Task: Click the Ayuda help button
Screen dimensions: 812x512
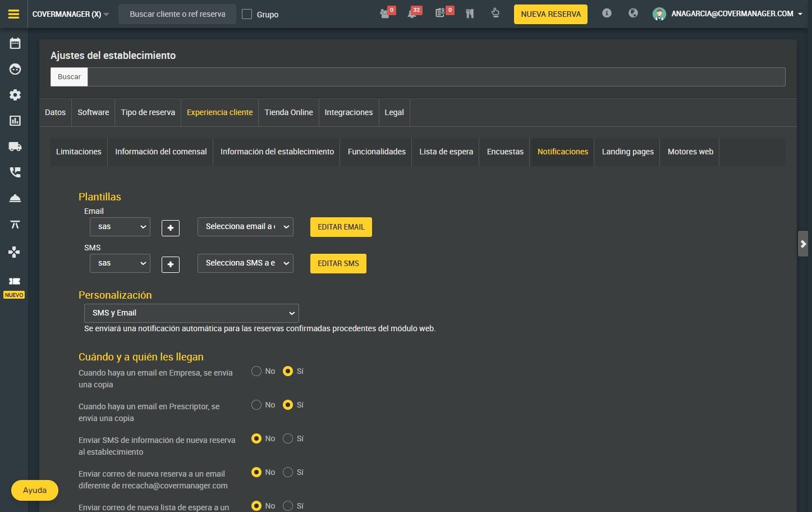Action: click(35, 490)
